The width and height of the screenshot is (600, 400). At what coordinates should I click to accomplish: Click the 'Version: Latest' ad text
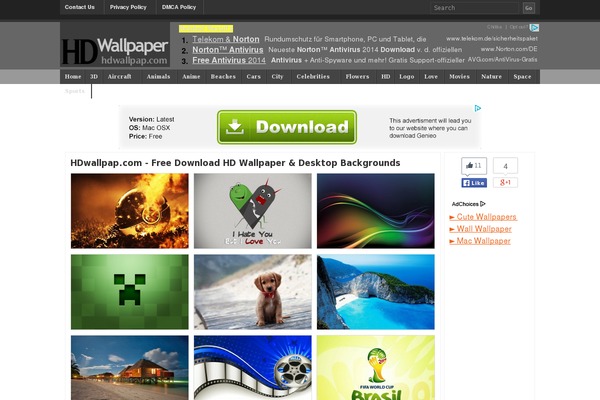click(152, 119)
